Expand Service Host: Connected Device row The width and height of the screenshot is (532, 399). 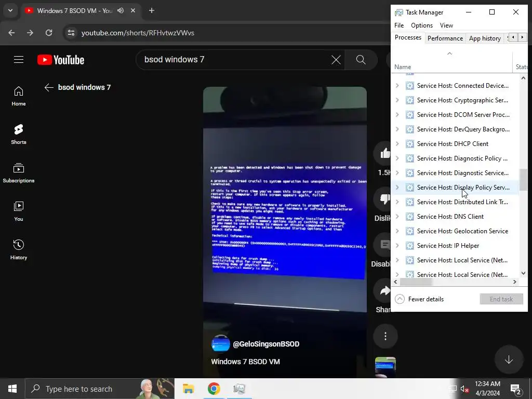click(397, 86)
